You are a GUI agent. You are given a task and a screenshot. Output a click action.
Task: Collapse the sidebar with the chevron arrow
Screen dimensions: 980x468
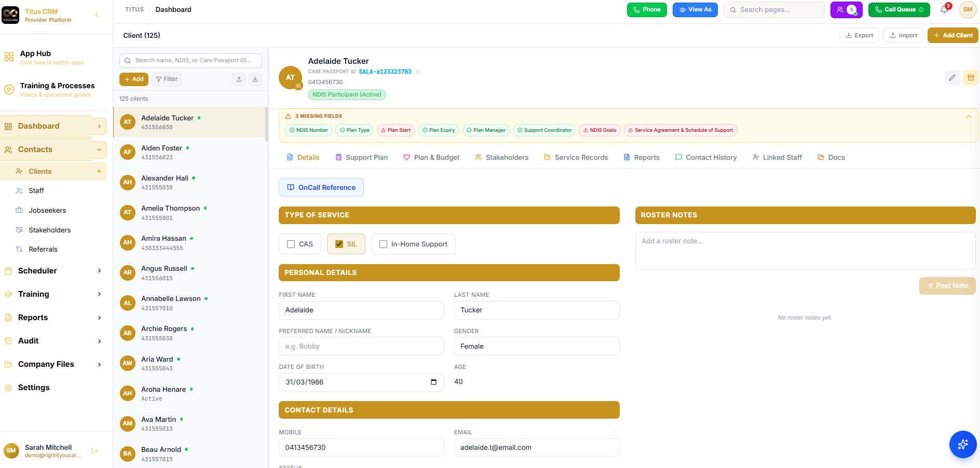97,15
